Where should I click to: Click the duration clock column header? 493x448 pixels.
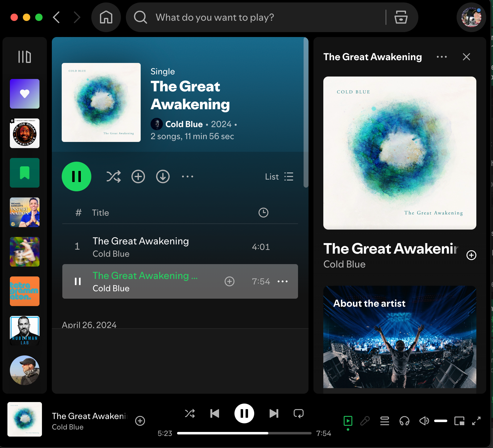coord(263,213)
